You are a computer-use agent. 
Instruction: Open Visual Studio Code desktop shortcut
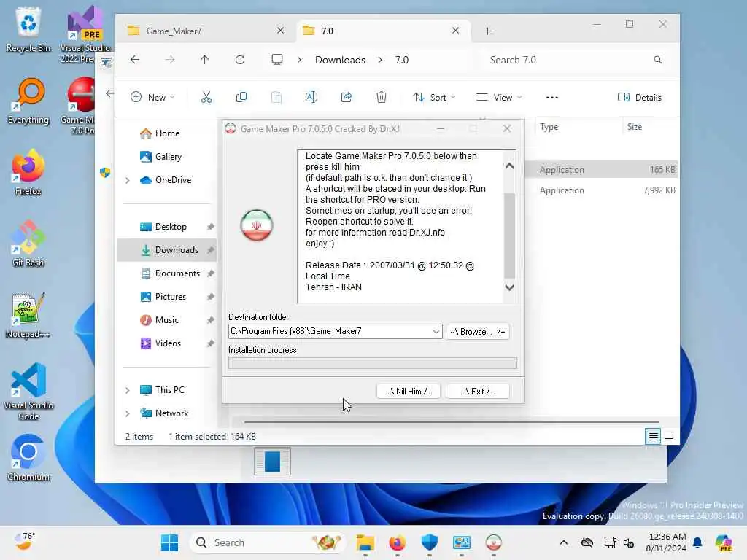(x=28, y=392)
